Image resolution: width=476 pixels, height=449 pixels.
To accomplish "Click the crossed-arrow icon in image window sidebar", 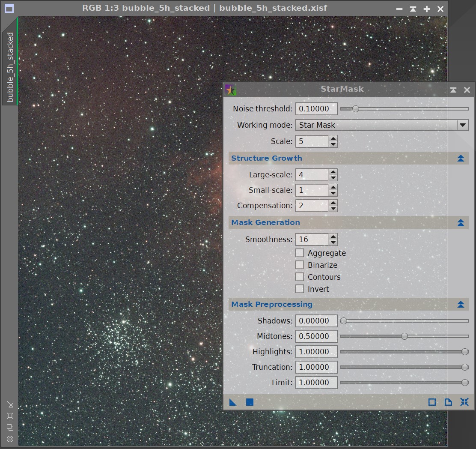I will coord(10,404).
